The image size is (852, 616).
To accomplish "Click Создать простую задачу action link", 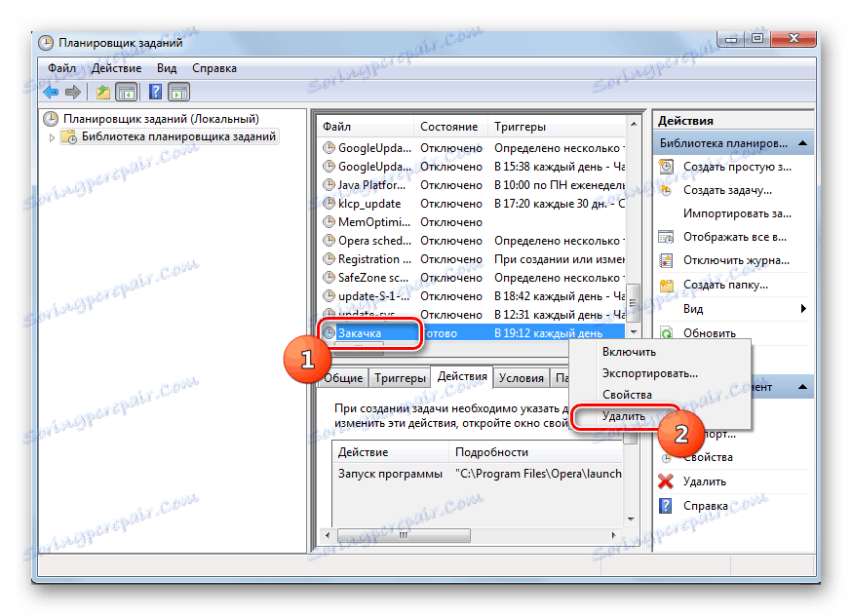I will (x=737, y=167).
